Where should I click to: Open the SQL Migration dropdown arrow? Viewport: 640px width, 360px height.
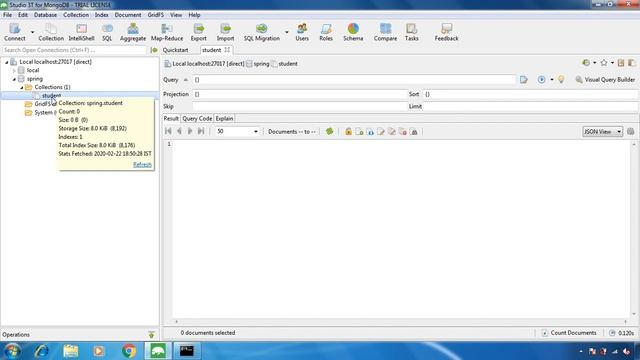(287, 32)
